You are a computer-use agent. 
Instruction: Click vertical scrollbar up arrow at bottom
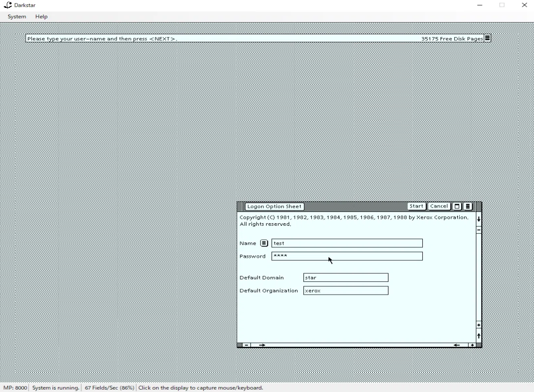click(478, 336)
